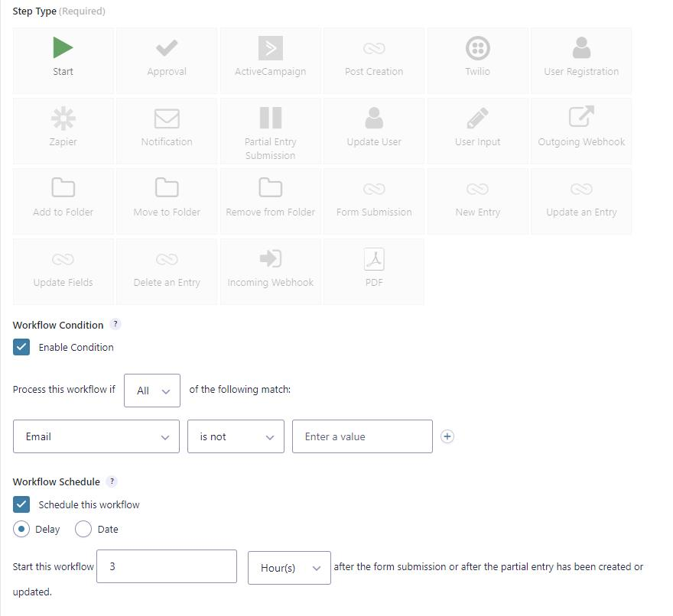Open the Hour(s) unit dropdown
Image resolution: width=673 pixels, height=616 pixels.
[289, 568]
